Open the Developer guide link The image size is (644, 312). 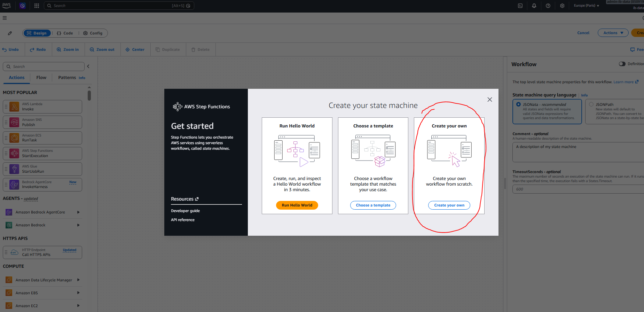click(x=185, y=211)
